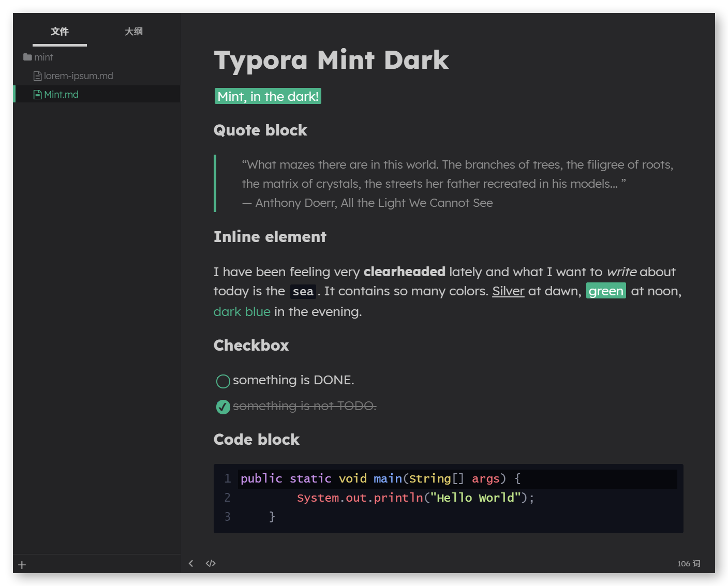Click the closing brace on code line 3
728x586 pixels.
point(272,517)
